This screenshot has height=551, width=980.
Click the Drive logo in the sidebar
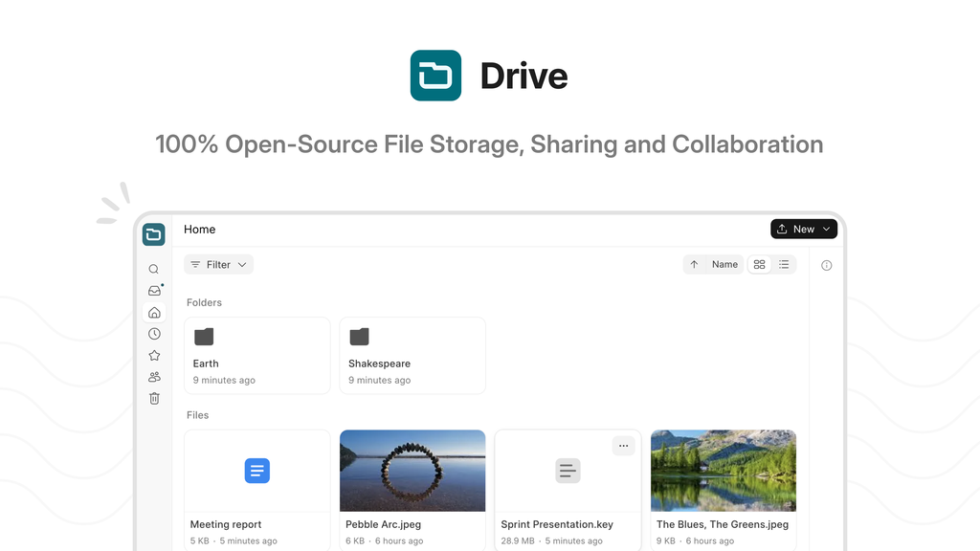[153, 233]
